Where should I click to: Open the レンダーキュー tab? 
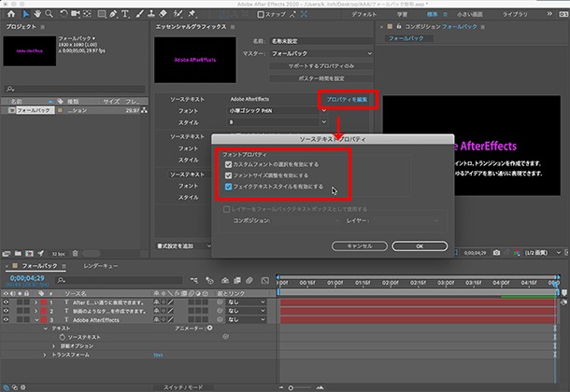pyautogui.click(x=100, y=266)
